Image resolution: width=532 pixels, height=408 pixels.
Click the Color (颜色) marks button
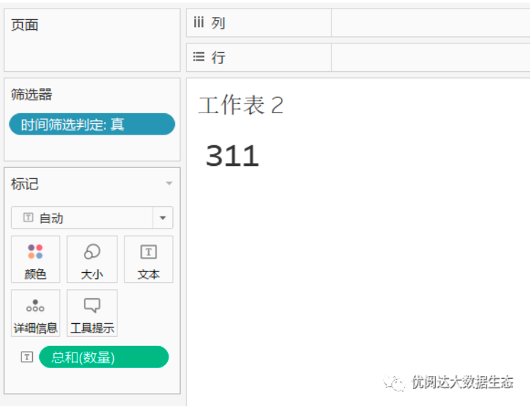click(x=36, y=260)
